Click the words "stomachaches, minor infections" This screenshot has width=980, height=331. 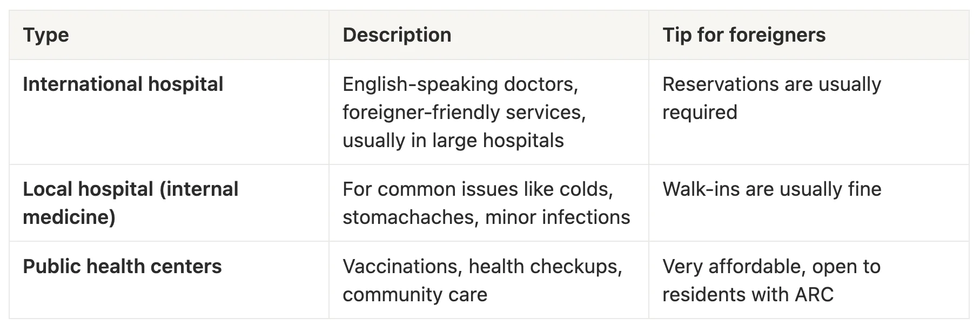pos(486,217)
